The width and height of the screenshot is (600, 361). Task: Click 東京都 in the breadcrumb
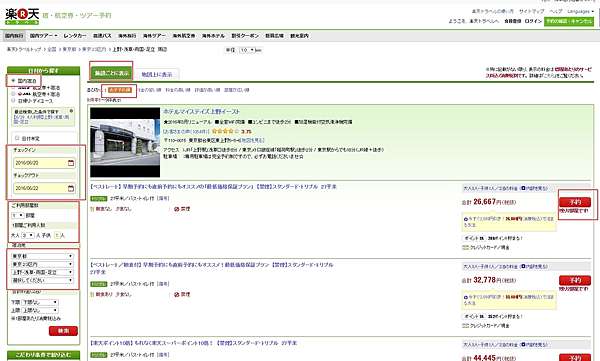click(x=69, y=49)
